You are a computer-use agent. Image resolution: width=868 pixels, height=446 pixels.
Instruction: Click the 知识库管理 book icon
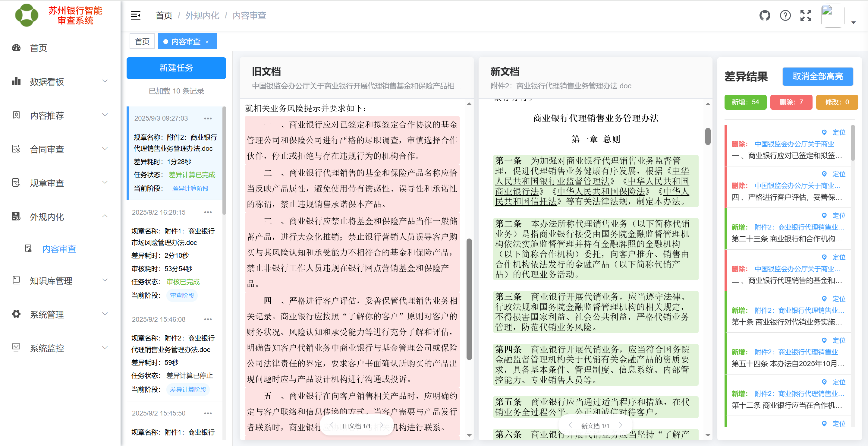(16, 280)
